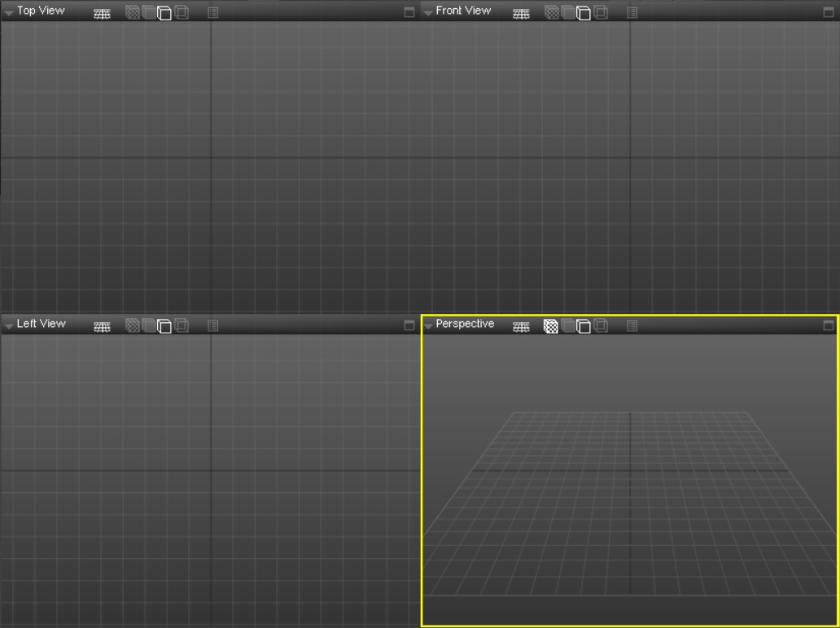This screenshot has height=628, width=840.
Task: Set Top View to textured shading
Action: click(133, 12)
